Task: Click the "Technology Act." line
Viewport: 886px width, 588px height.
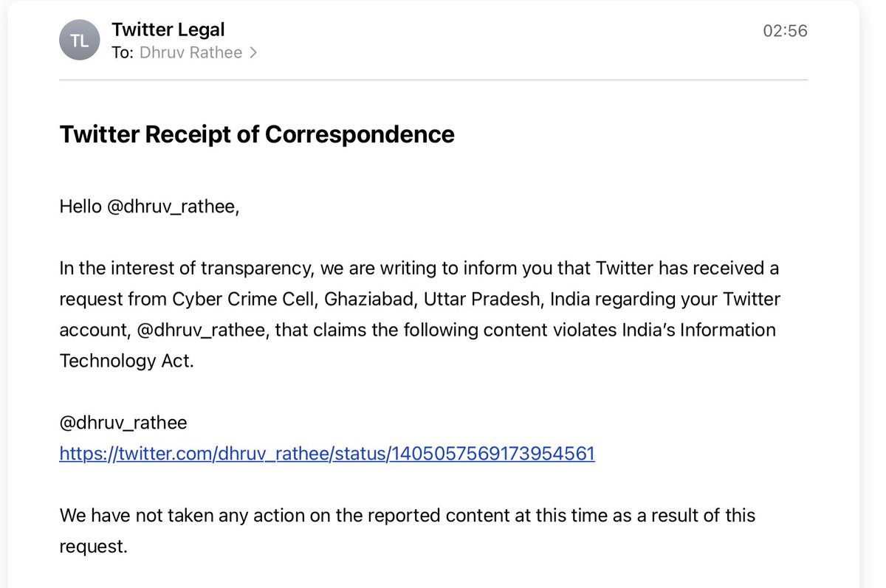Action: [126, 362]
